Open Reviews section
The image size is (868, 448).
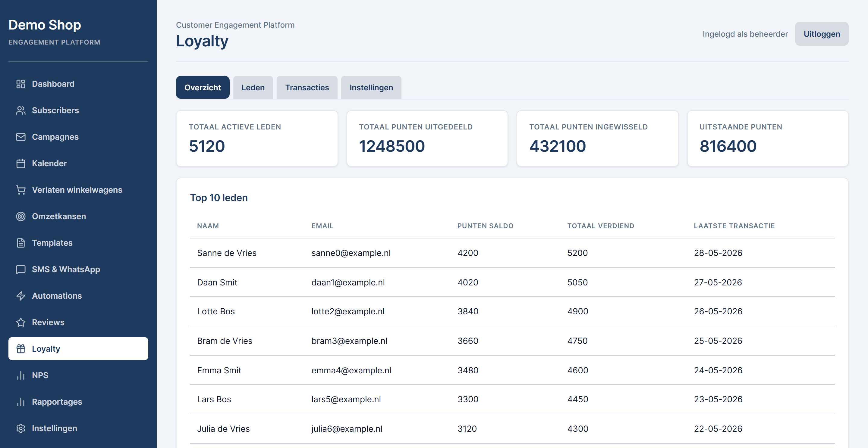[x=78, y=322]
